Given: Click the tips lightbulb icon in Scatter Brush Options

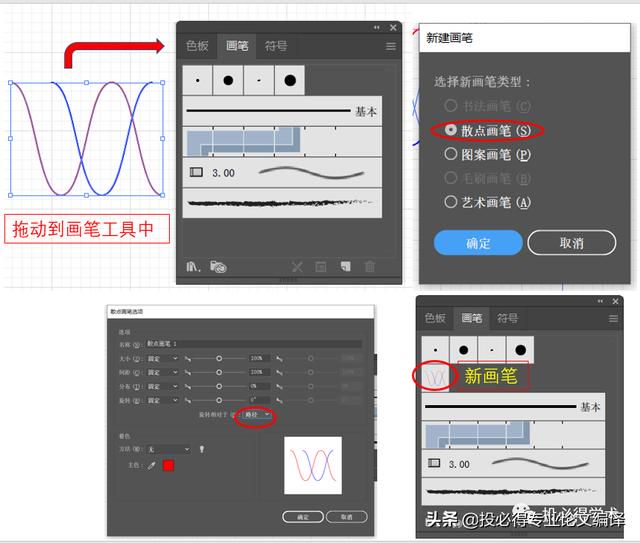Looking at the screenshot, I should point(202,450).
